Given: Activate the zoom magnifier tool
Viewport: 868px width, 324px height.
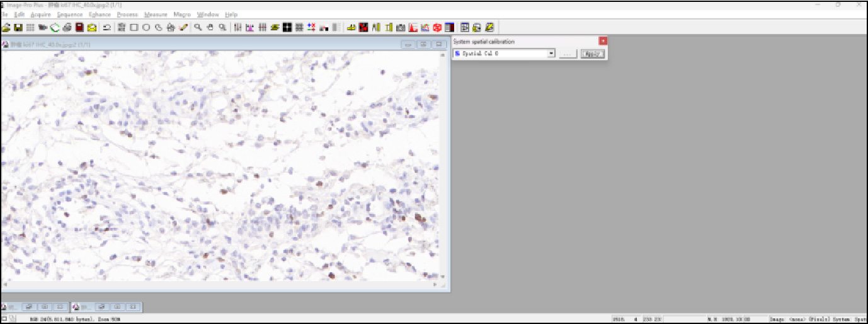Looking at the screenshot, I should [198, 27].
